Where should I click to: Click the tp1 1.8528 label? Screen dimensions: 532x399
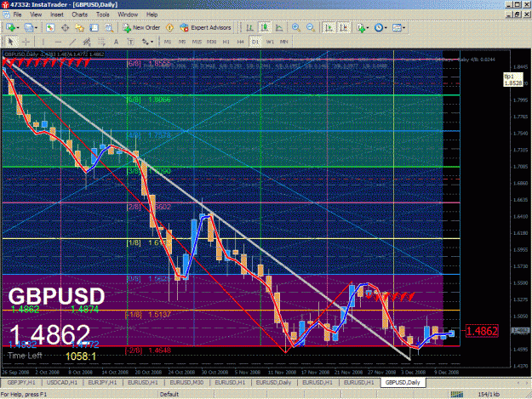click(513, 80)
